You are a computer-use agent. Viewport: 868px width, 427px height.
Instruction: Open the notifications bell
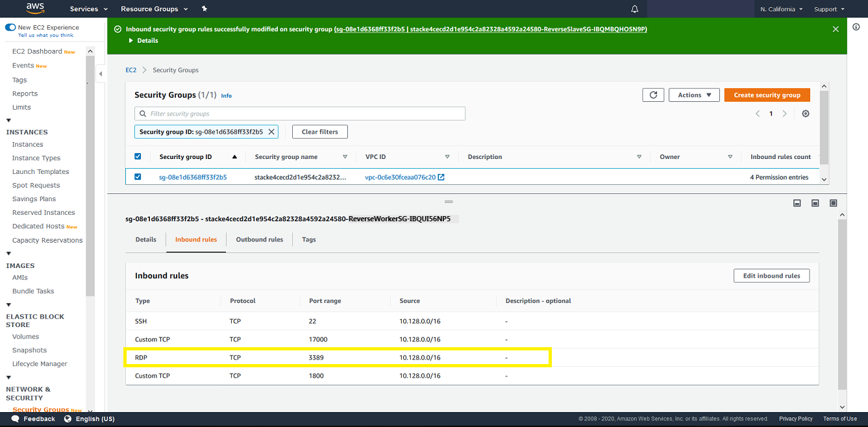634,8
